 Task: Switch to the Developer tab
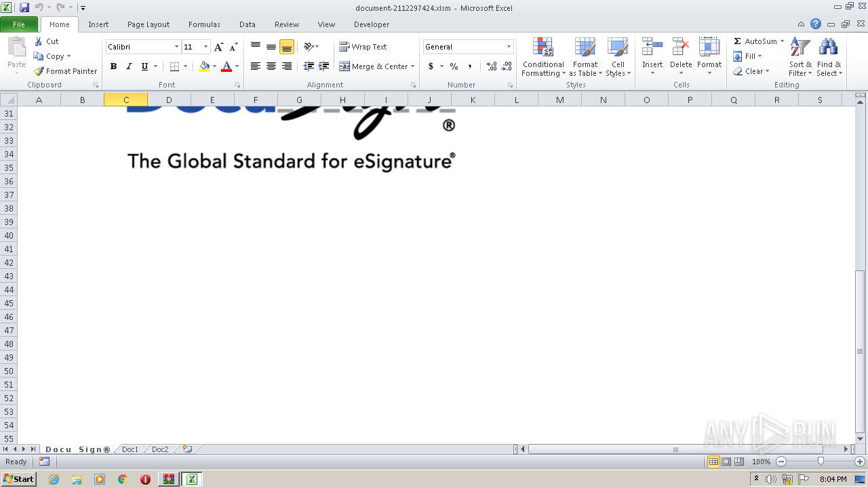pyautogui.click(x=372, y=24)
